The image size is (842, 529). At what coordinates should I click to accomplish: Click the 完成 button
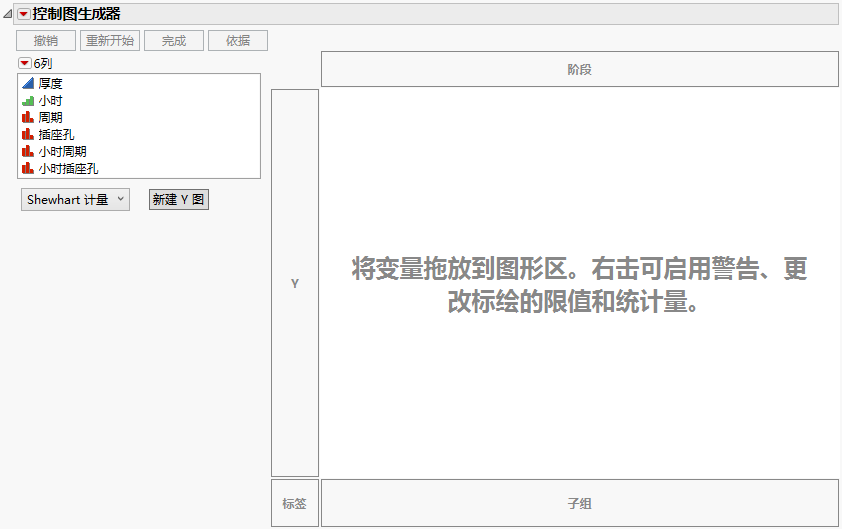[x=174, y=41]
